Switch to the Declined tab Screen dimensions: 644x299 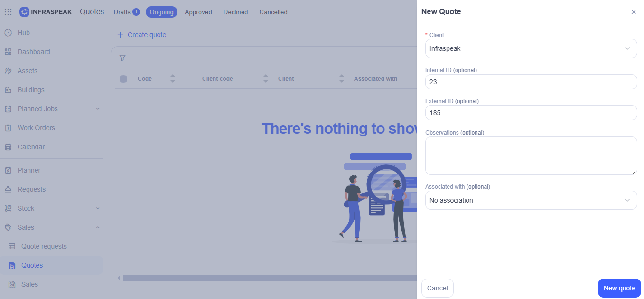[236, 12]
